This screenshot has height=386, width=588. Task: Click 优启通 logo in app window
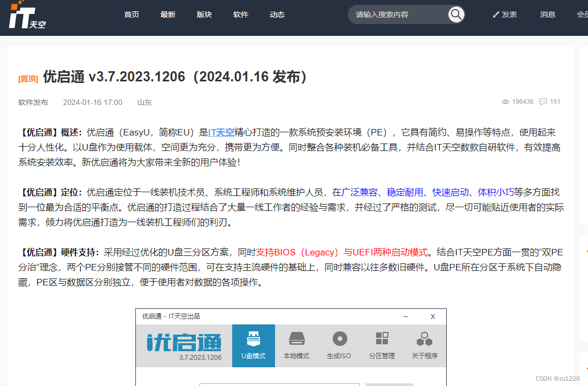pyautogui.click(x=184, y=342)
